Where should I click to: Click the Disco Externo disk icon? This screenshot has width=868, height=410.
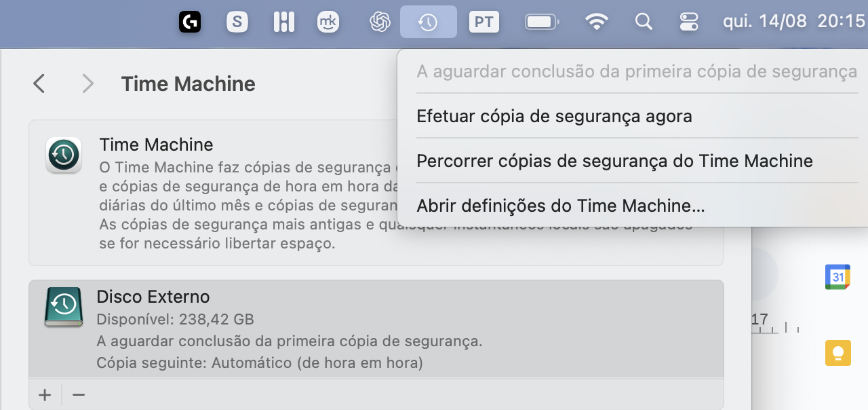[x=63, y=306]
